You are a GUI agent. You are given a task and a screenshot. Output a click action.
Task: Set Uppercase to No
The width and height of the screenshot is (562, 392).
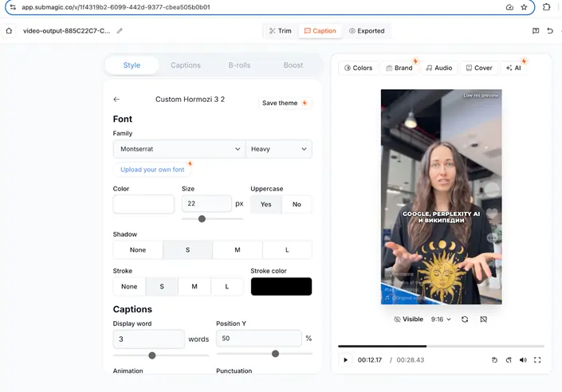tap(297, 205)
